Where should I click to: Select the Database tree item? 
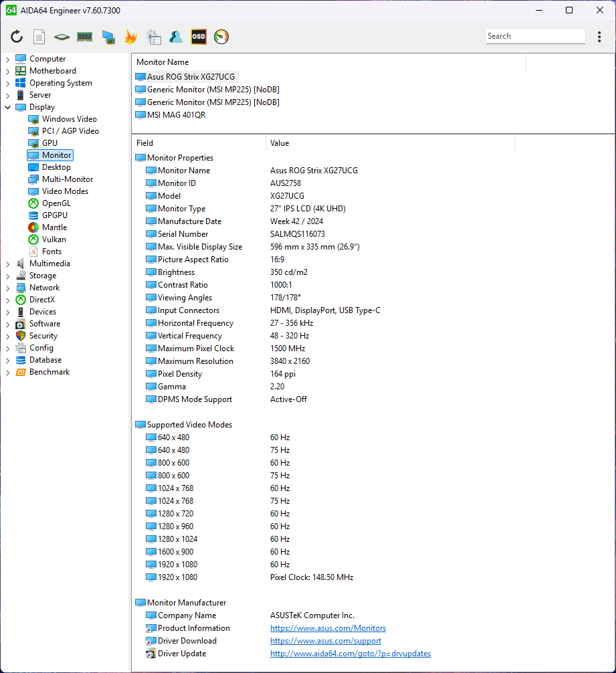pyautogui.click(x=39, y=360)
